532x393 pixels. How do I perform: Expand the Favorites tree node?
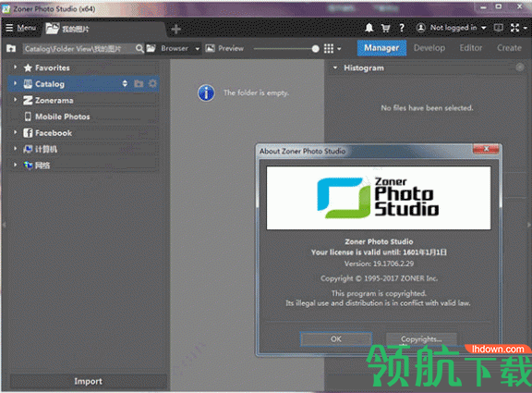pyautogui.click(x=16, y=68)
